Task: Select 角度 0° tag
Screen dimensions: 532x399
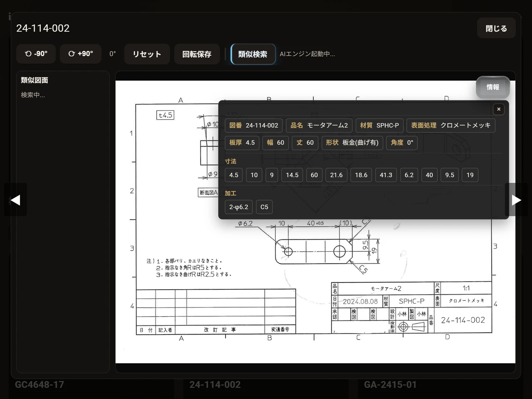Action: tap(402, 143)
